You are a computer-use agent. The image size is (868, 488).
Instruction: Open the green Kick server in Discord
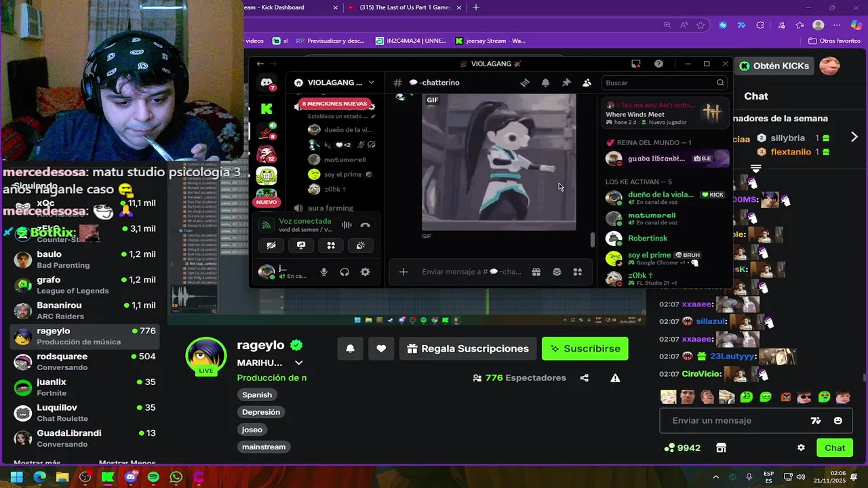pos(267,108)
